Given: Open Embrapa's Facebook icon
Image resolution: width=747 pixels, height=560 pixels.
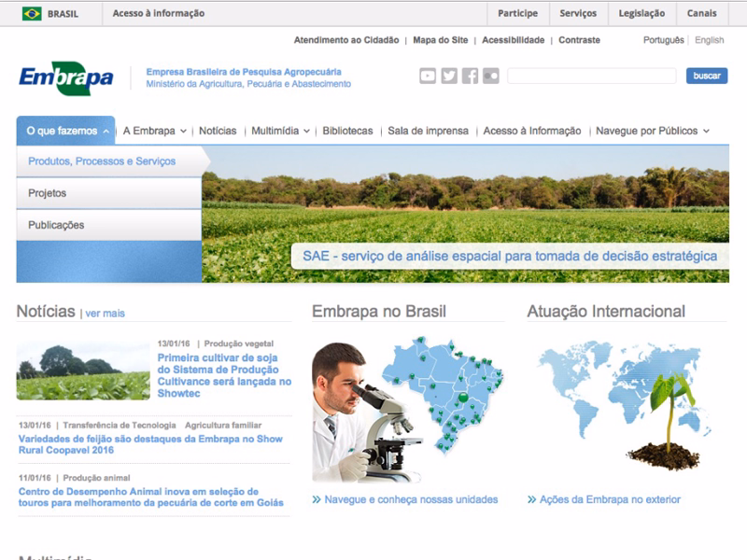Looking at the screenshot, I should click(x=470, y=76).
